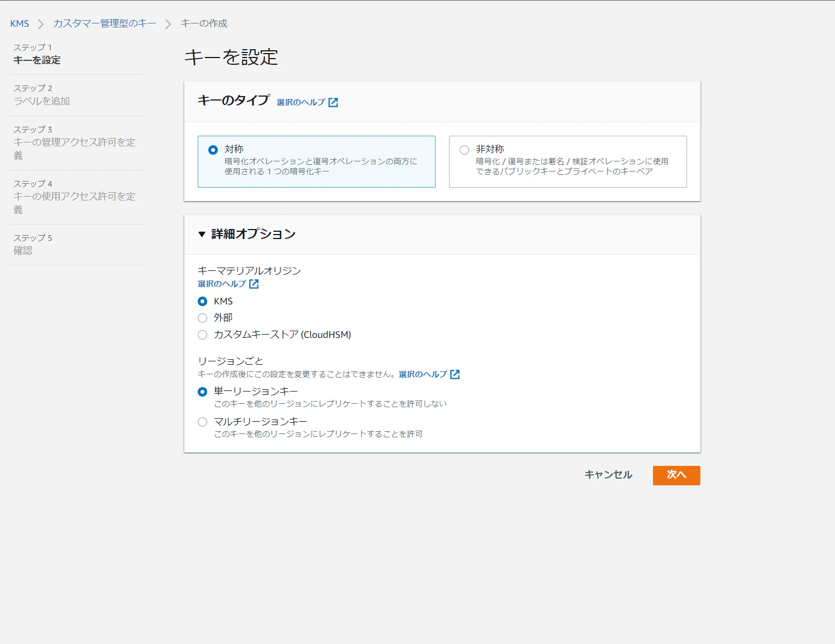Open 選択のヘルプ link in リージョンごと section

pos(423,374)
